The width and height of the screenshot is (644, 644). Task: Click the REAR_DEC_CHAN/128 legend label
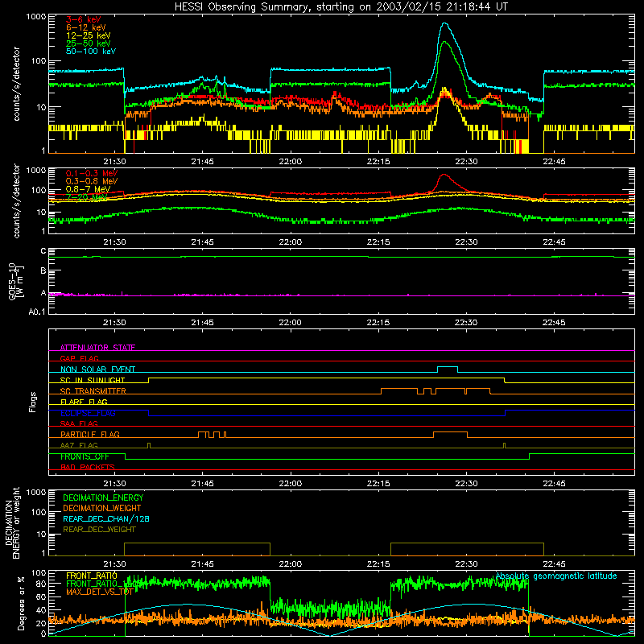point(106,518)
